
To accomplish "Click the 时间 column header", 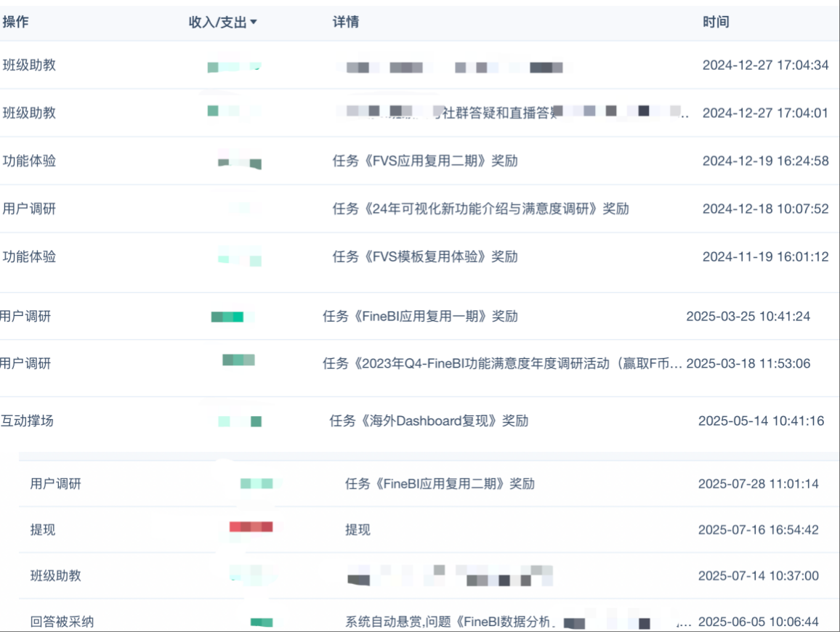I will [x=715, y=22].
